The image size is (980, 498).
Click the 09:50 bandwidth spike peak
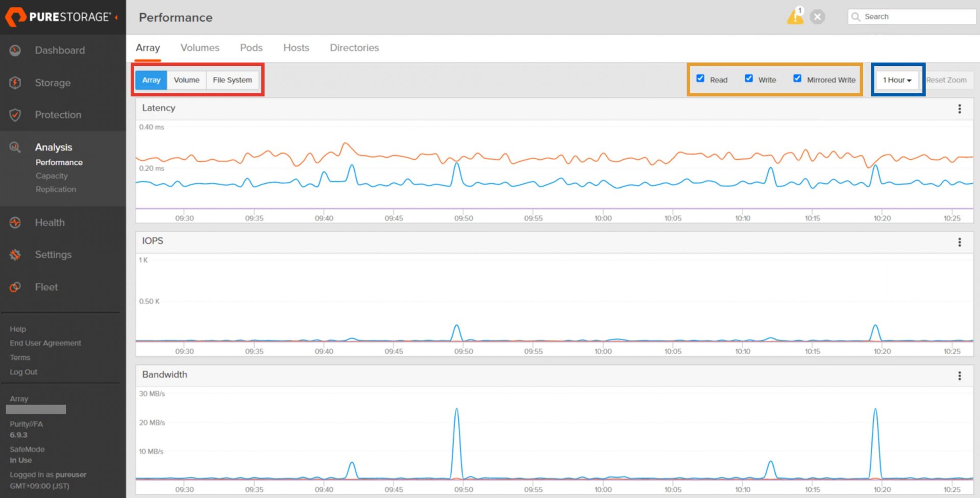coord(456,409)
